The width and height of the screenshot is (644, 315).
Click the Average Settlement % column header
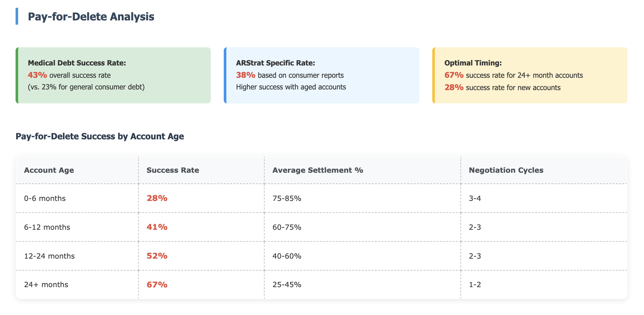(x=318, y=170)
